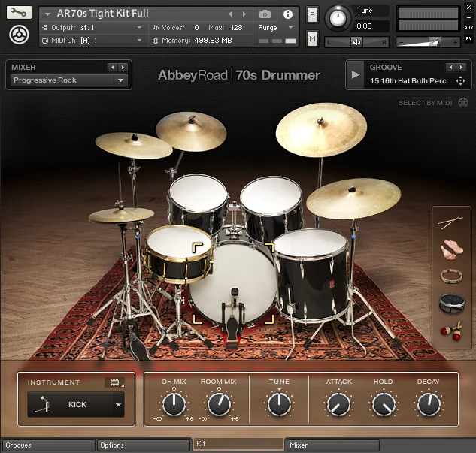This screenshot has height=453, width=476.
Task: Click the center splash crash cymbal
Action: coord(191,131)
